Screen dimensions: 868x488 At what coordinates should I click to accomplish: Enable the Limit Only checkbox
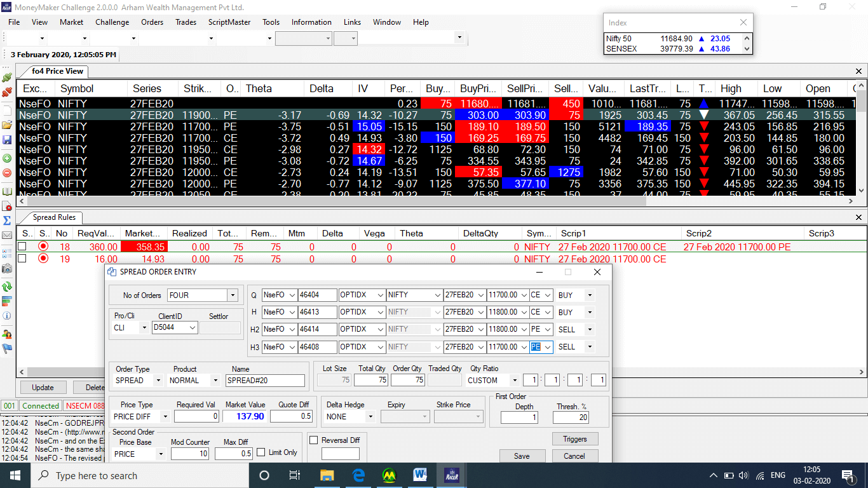(261, 452)
